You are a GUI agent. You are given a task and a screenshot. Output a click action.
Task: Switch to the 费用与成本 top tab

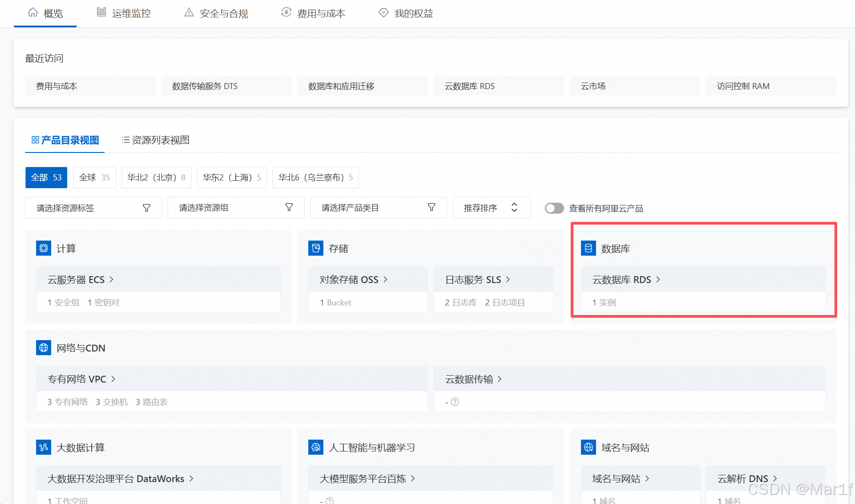[313, 13]
